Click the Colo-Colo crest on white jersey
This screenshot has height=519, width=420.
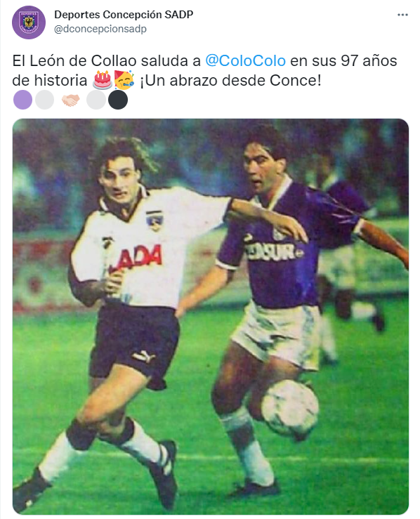(x=154, y=220)
